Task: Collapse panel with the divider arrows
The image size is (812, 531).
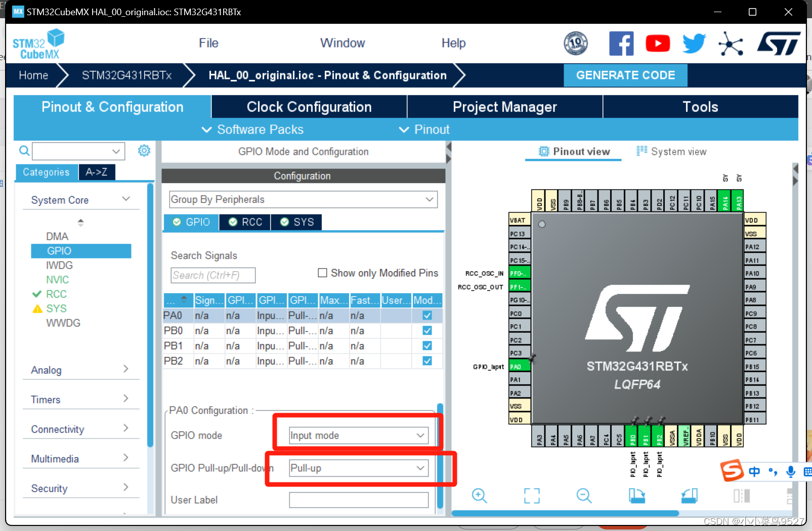Action: click(448, 152)
